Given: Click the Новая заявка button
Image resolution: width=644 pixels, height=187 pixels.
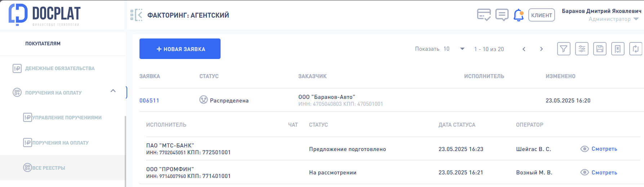Looking at the screenshot, I should (180, 49).
